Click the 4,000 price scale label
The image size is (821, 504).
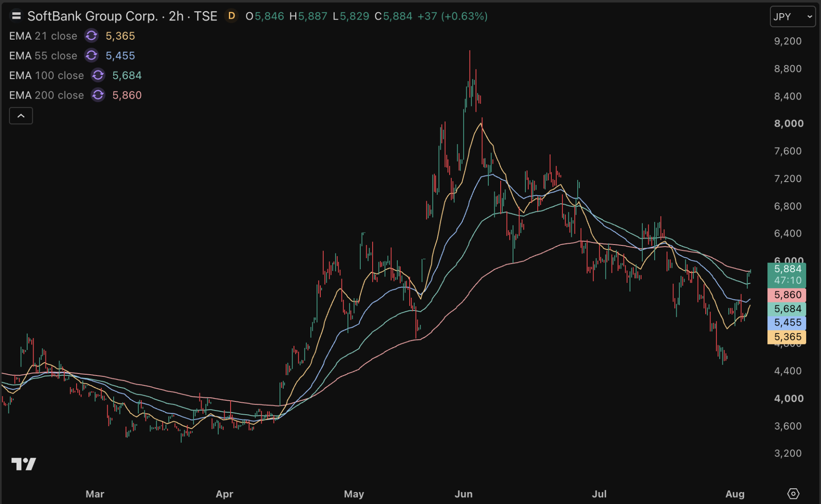(789, 399)
